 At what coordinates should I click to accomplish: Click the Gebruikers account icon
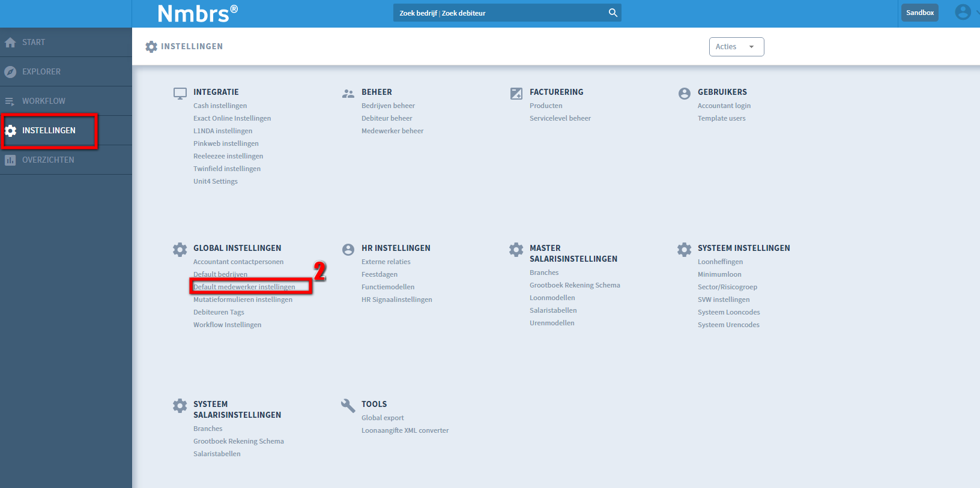[685, 94]
